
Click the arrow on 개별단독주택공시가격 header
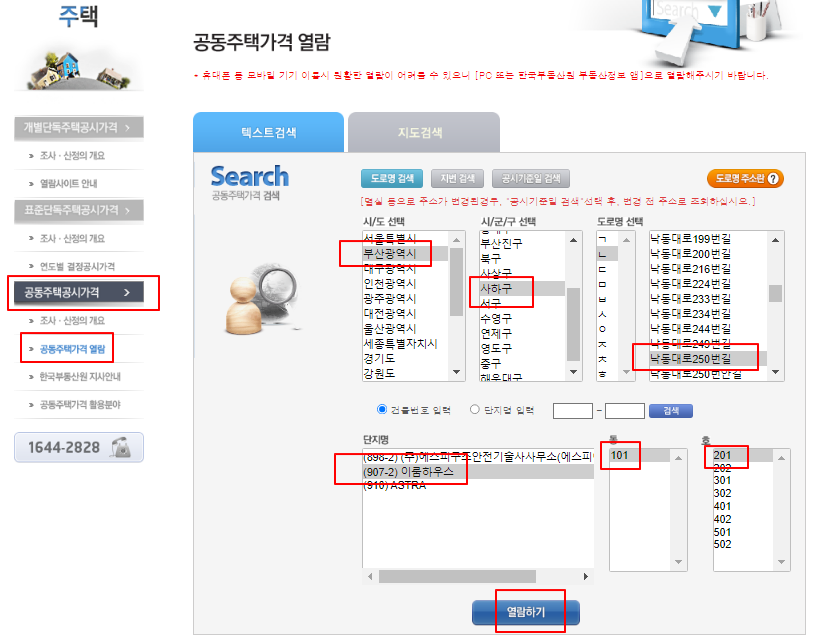[x=127, y=127]
